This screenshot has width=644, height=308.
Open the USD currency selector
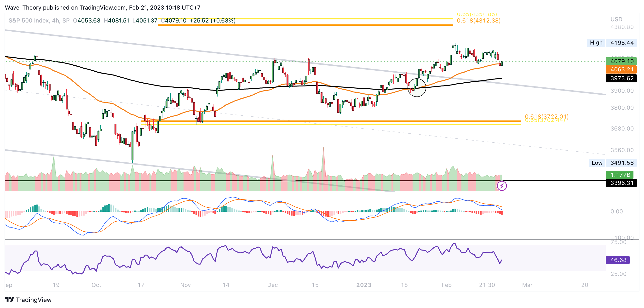616,19
